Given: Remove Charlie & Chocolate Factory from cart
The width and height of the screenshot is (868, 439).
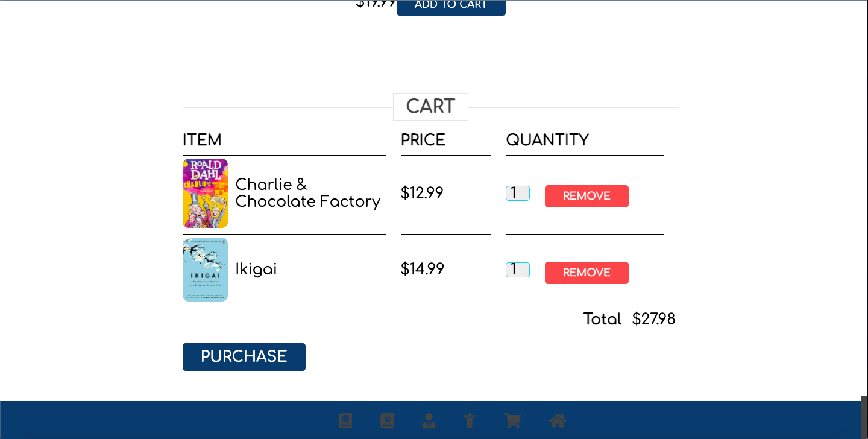Looking at the screenshot, I should (x=587, y=196).
